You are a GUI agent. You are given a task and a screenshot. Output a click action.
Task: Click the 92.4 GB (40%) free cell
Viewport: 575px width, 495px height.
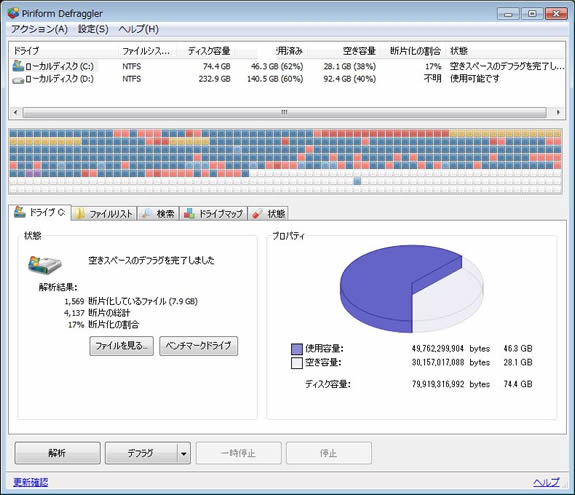click(x=350, y=79)
